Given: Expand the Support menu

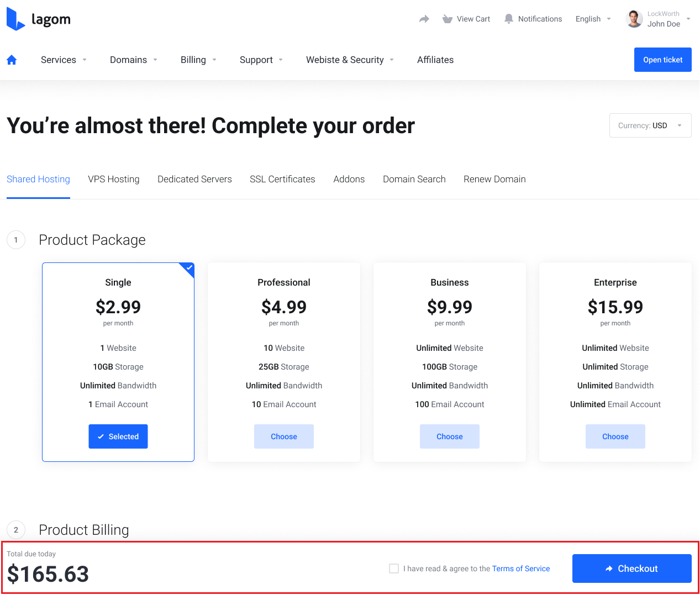Looking at the screenshot, I should (261, 60).
